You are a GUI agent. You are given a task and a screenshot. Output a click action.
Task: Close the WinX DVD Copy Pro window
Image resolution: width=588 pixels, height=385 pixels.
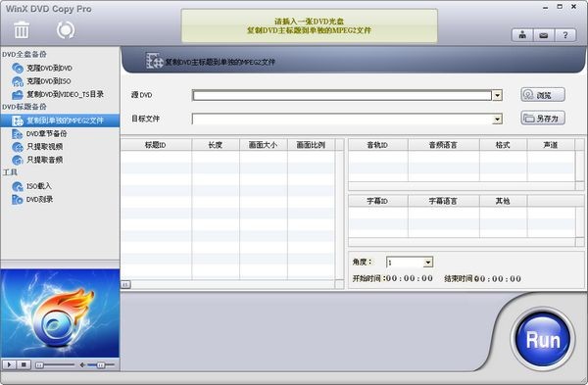(x=573, y=7)
